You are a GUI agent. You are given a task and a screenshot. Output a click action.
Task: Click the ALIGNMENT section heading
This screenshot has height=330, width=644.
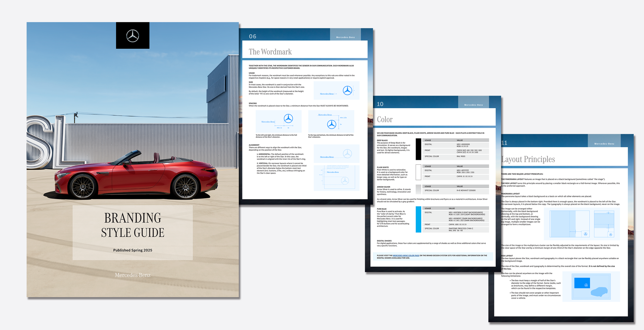tap(254, 145)
